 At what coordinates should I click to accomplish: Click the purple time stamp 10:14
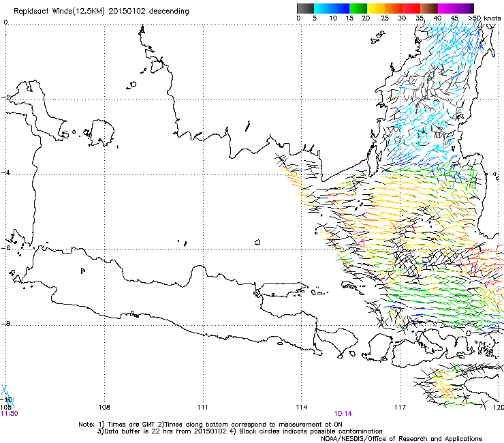[x=343, y=414]
